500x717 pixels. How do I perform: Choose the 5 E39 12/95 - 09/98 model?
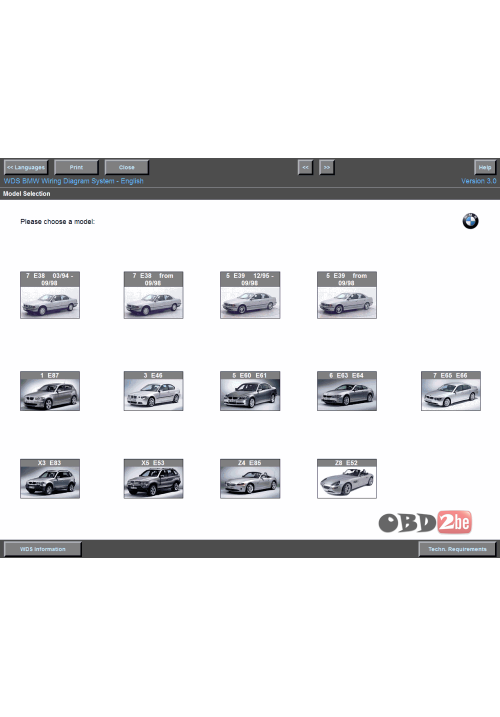pos(250,295)
